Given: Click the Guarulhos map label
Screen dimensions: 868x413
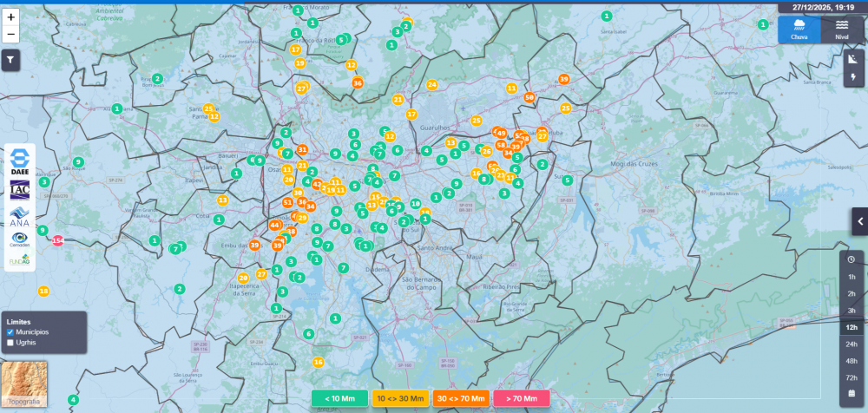Looking at the screenshot, I should coord(433,128).
